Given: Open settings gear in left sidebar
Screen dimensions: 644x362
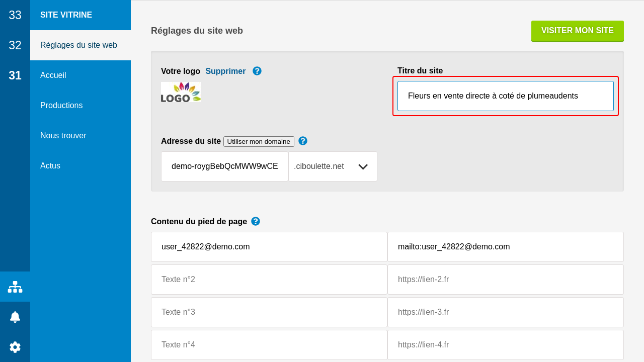Looking at the screenshot, I should tap(15, 347).
